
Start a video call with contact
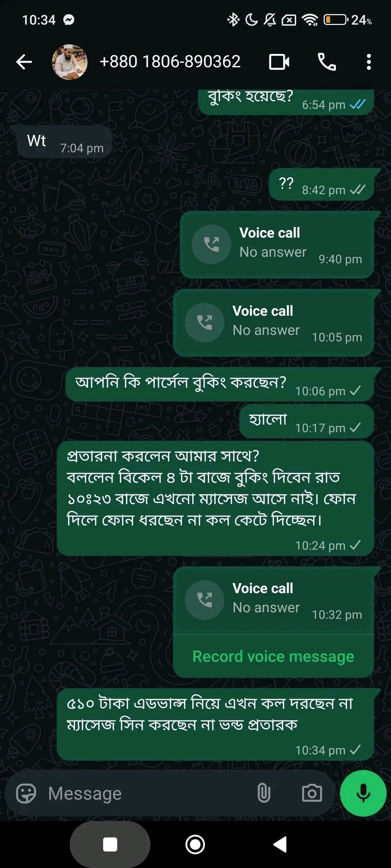[279, 62]
